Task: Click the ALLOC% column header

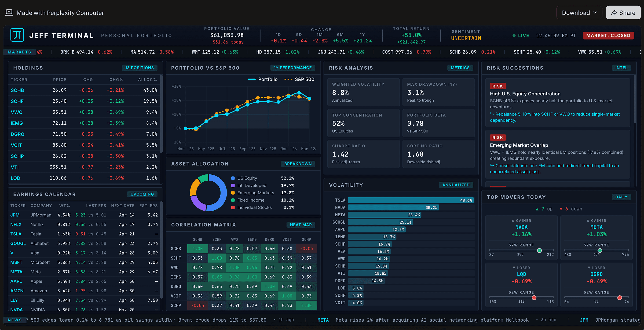Action: (147, 80)
